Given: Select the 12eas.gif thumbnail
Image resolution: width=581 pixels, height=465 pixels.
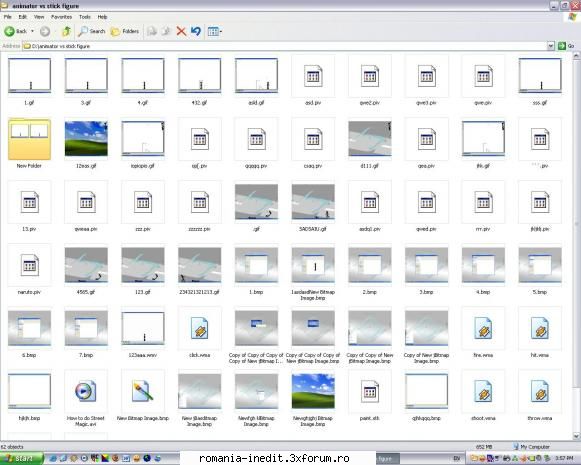Looking at the screenshot, I should tap(86, 143).
